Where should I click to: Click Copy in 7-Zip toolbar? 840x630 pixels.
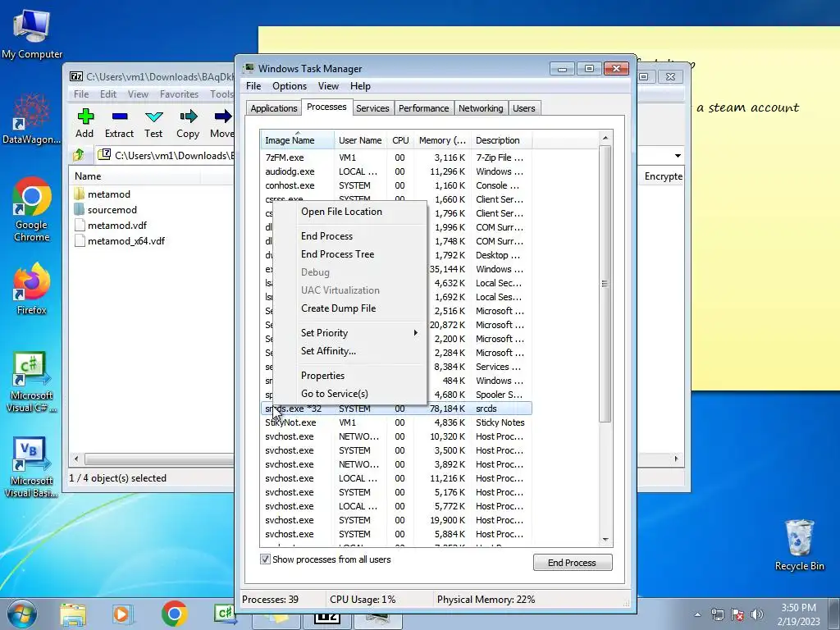(188, 124)
